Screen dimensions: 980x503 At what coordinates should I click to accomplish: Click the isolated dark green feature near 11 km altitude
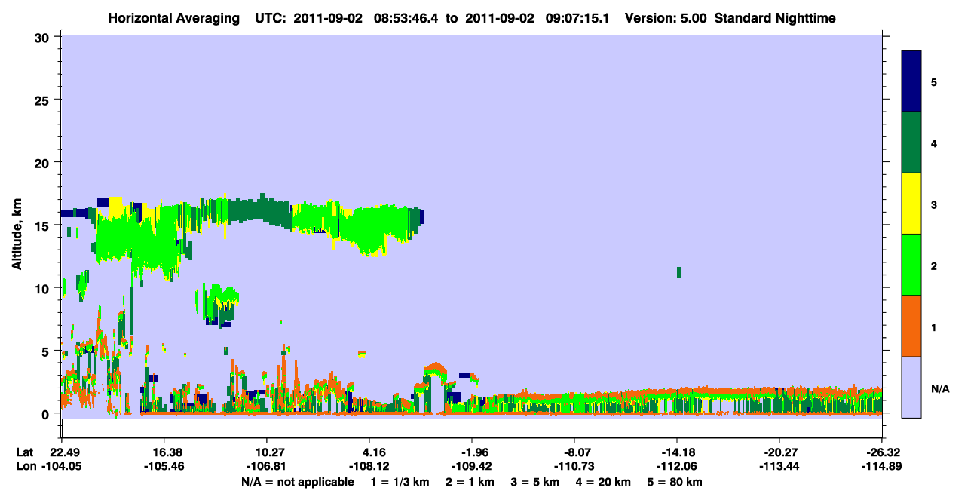click(679, 272)
